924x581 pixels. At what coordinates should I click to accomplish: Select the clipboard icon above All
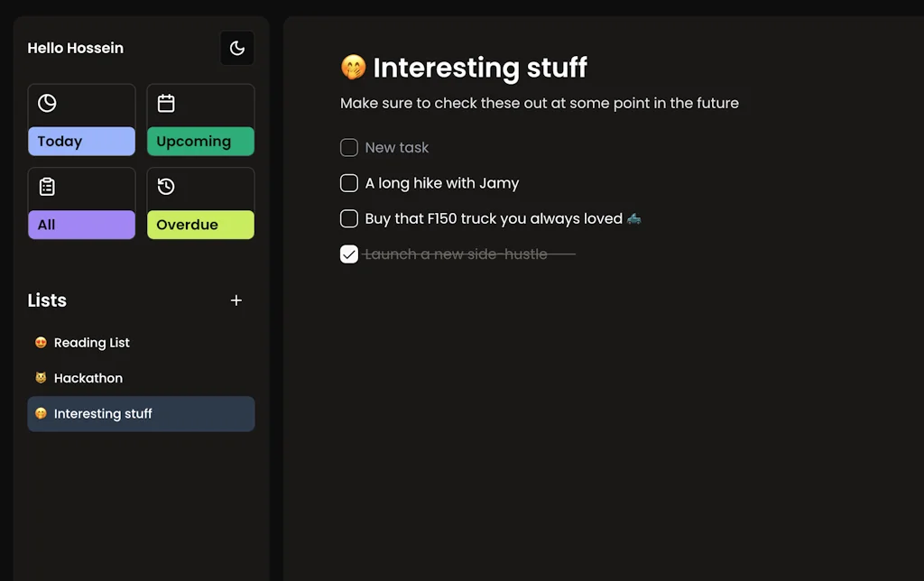pos(45,187)
